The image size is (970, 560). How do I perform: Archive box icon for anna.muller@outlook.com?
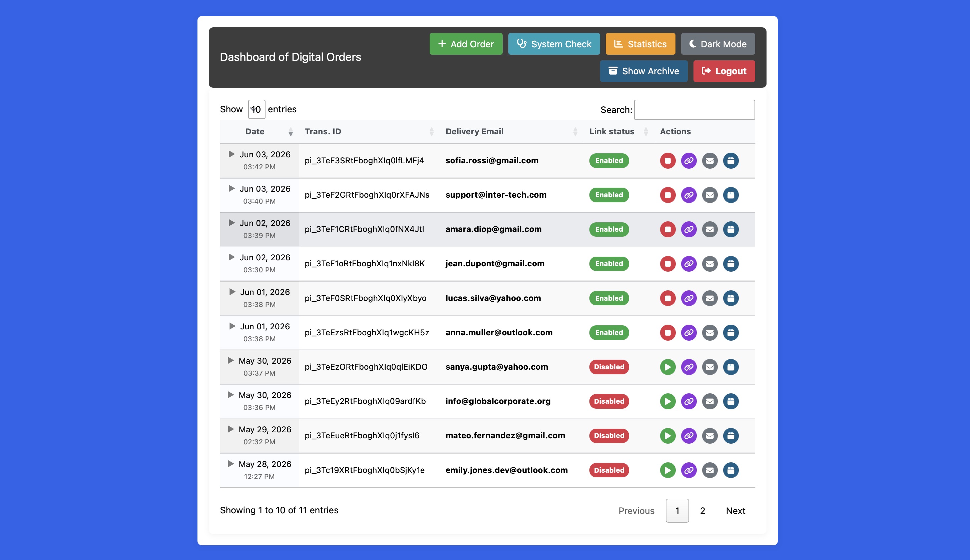click(731, 332)
